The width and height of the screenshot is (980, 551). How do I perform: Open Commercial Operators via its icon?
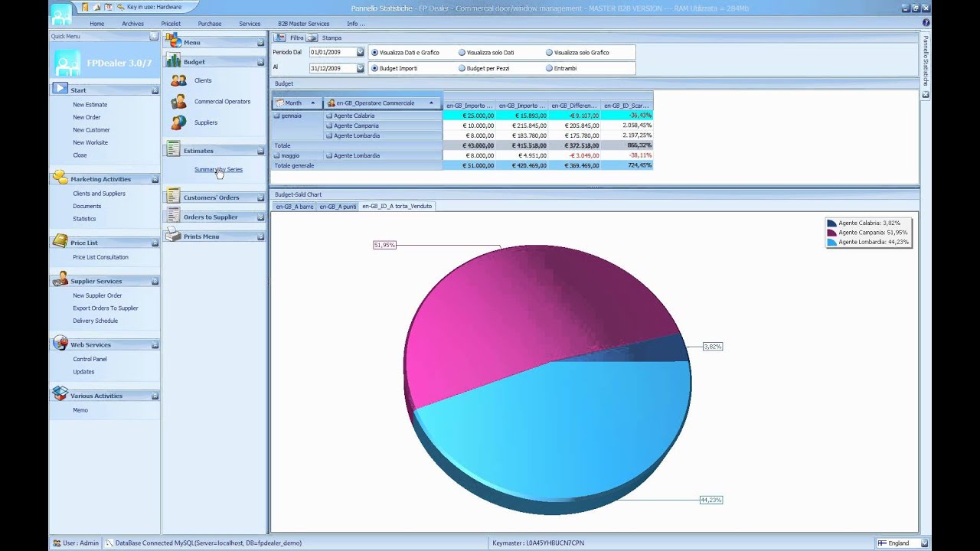[178, 101]
